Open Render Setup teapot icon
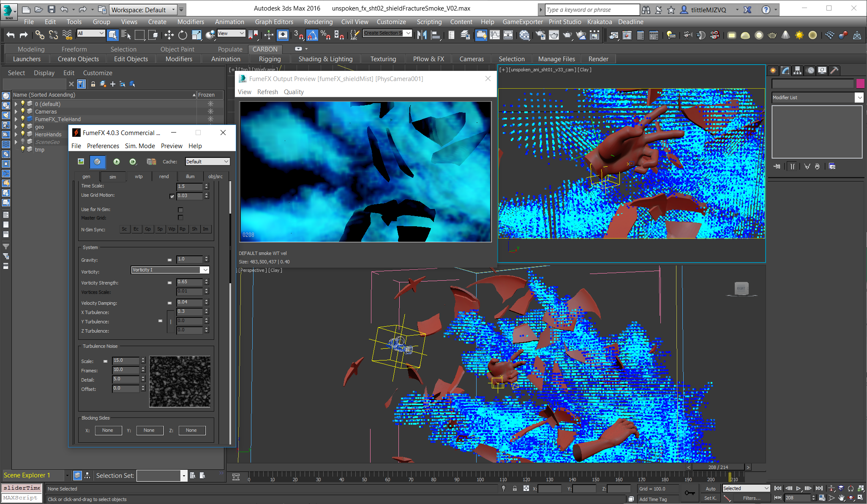867x504 pixels. (540, 35)
